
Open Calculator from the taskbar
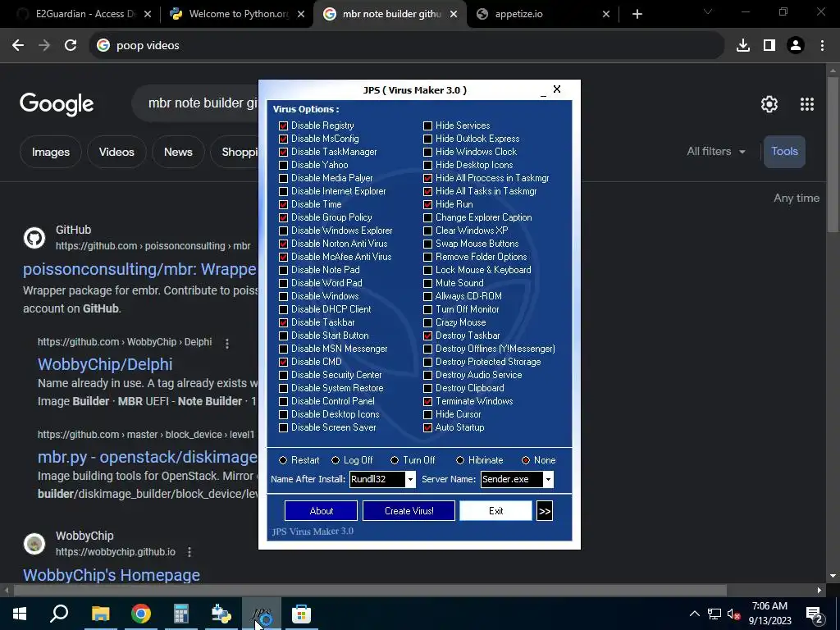(181, 614)
